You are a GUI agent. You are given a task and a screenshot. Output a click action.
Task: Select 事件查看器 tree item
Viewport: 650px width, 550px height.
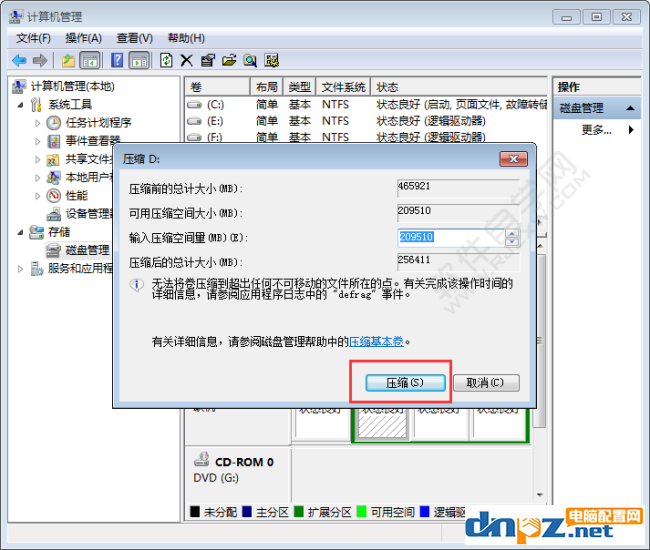click(92, 141)
